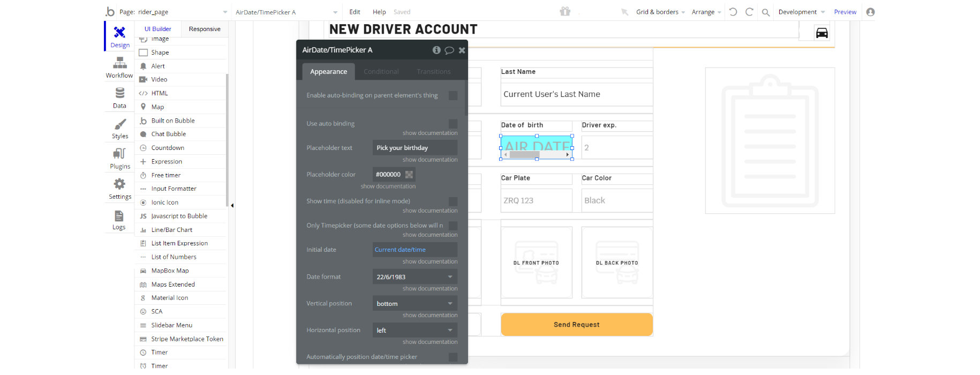Open the Page rider_page dropdown
The width and height of the screenshot is (980, 375).
[x=174, y=12]
